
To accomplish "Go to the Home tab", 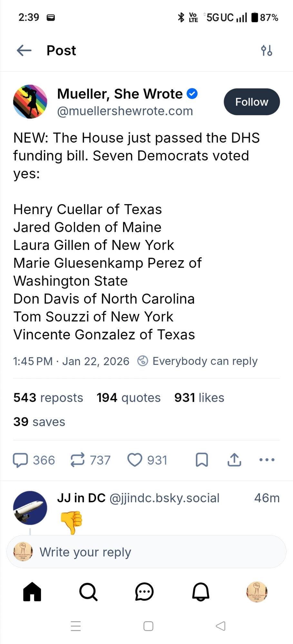I will (x=32, y=592).
